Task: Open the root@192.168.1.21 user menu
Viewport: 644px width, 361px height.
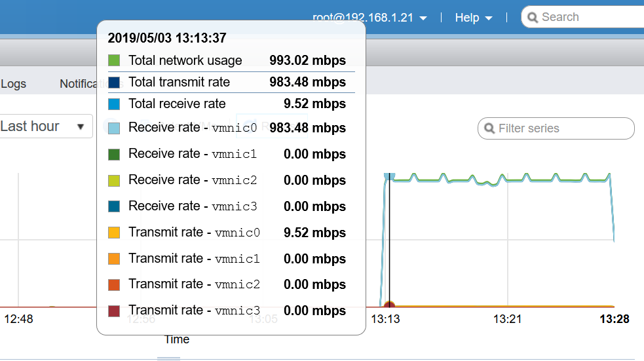Action: click(x=370, y=18)
